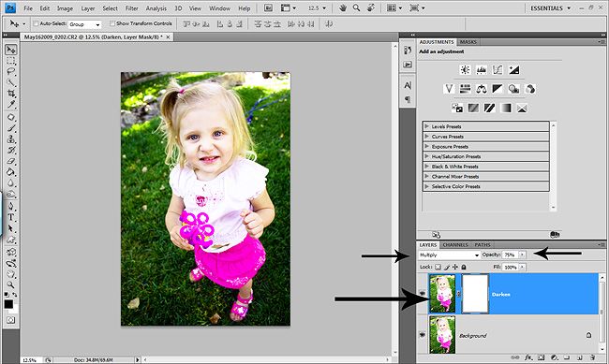Open the Image menu
Image resolution: width=609 pixels, height=364 pixels.
[x=65, y=8]
